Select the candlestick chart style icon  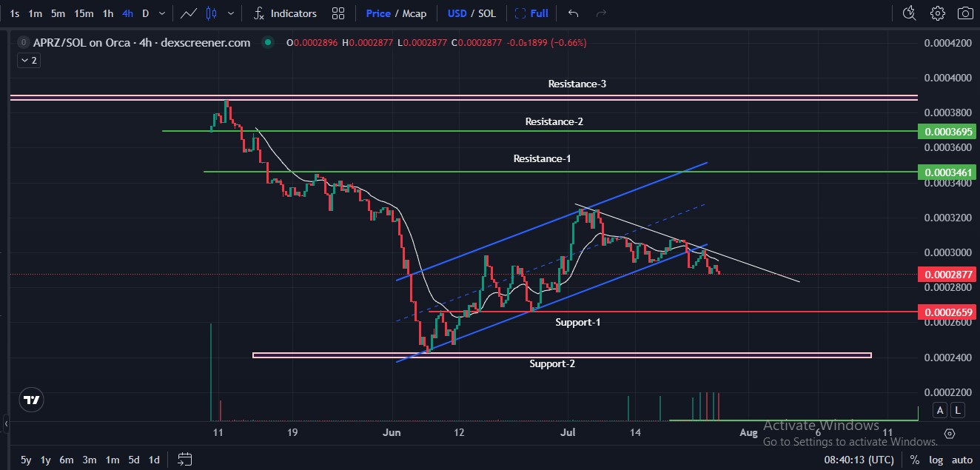(212, 13)
